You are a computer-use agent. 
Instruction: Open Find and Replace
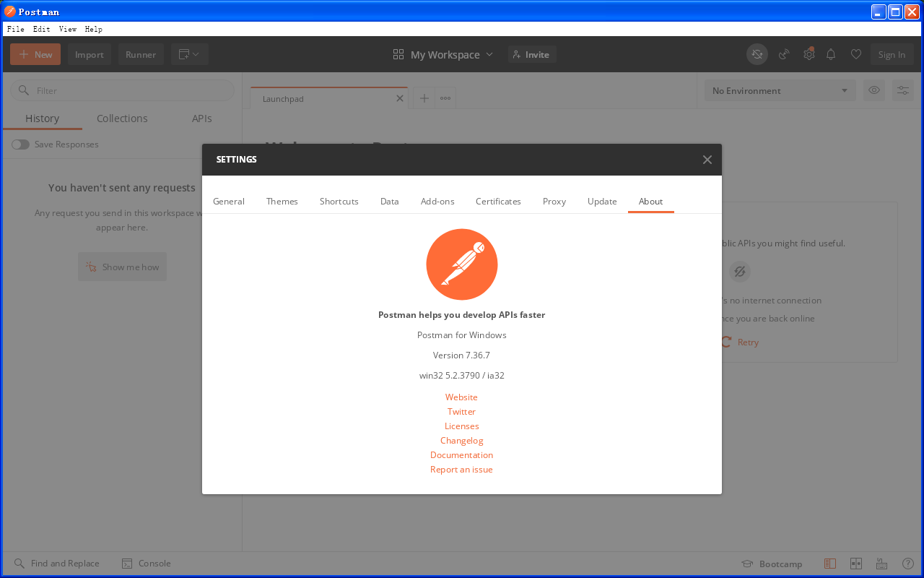point(57,564)
